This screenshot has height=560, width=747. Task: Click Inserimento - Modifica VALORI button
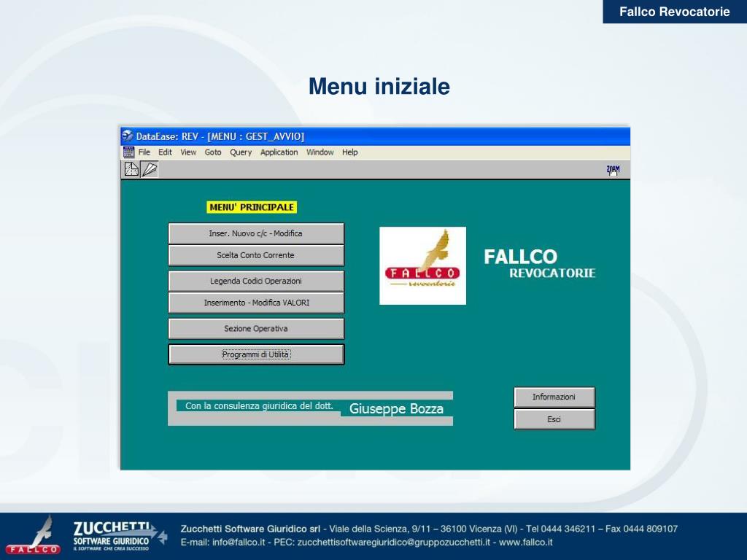click(x=256, y=303)
